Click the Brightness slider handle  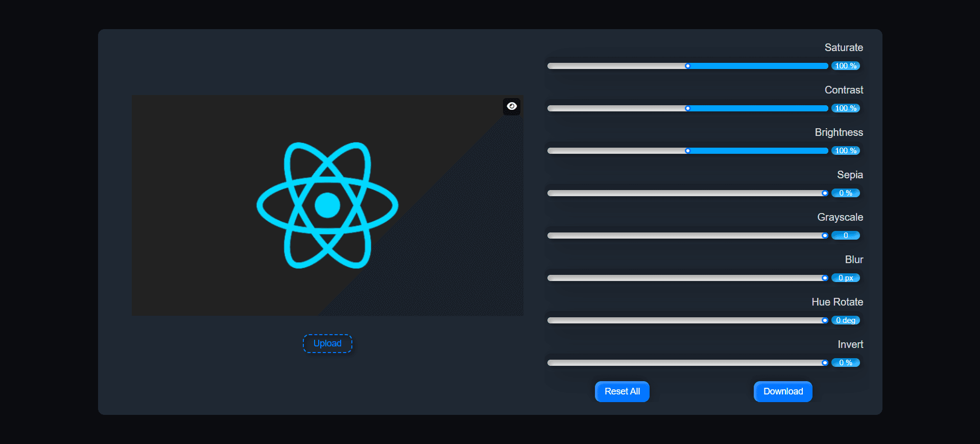(x=688, y=151)
